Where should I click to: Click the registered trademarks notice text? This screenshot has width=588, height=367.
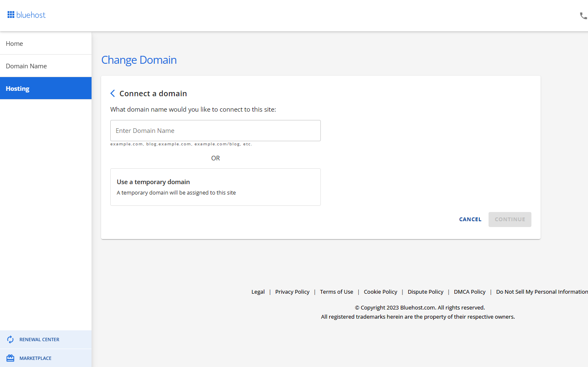pos(418,317)
